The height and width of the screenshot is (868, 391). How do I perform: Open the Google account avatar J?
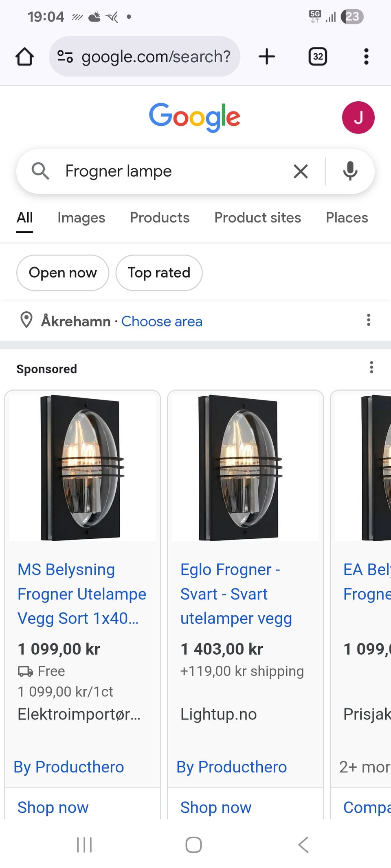coord(358,118)
